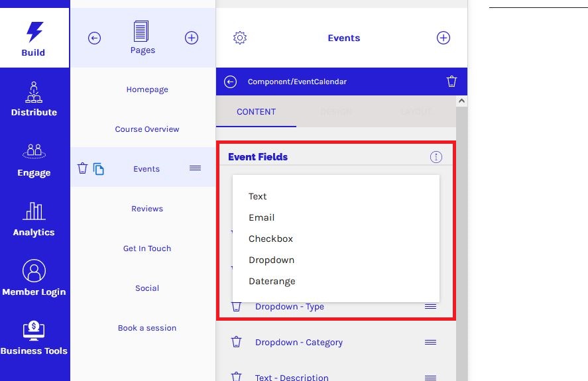Choose Checkbox field type option

click(270, 239)
